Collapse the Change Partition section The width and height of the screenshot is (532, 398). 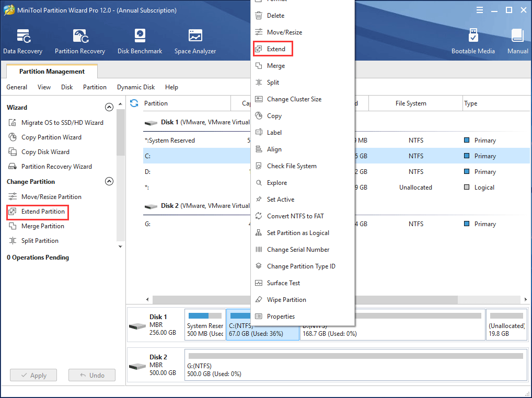109,182
